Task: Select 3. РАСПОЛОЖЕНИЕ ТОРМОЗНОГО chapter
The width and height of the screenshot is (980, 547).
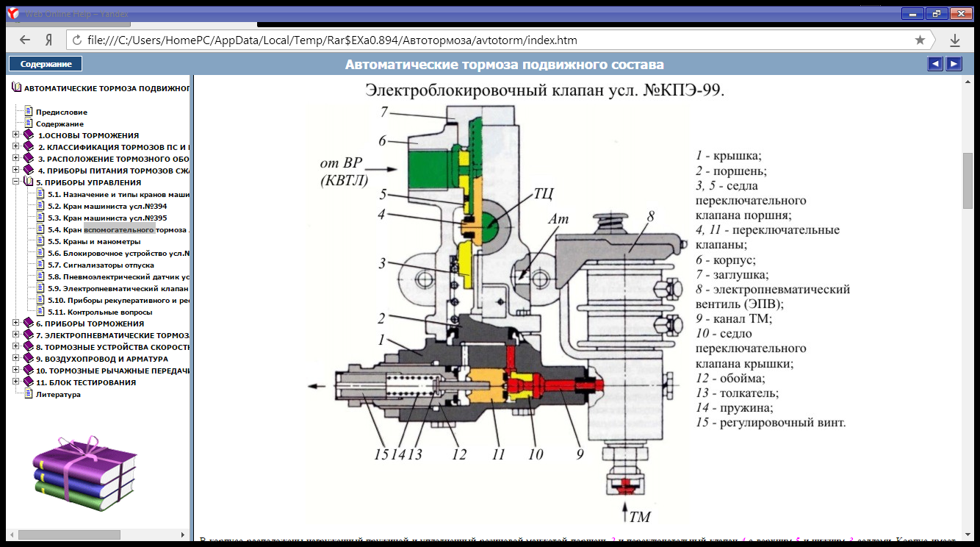Action: click(114, 159)
